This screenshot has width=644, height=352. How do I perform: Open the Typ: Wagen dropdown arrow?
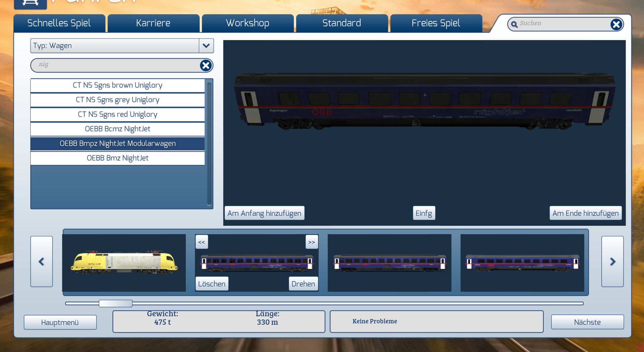(x=206, y=46)
